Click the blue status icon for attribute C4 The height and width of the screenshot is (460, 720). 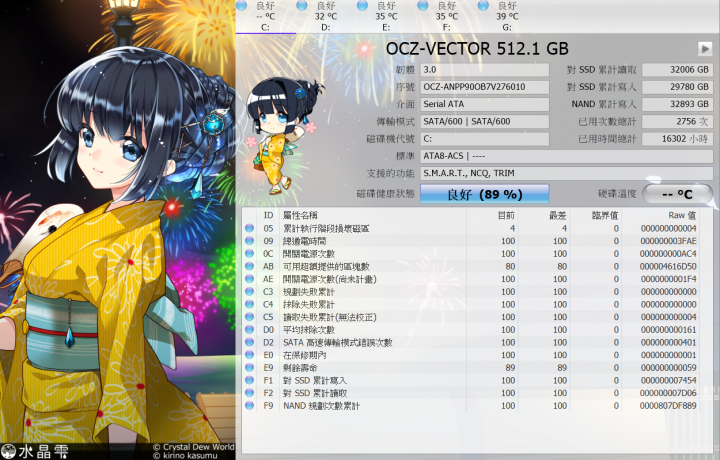point(249,304)
